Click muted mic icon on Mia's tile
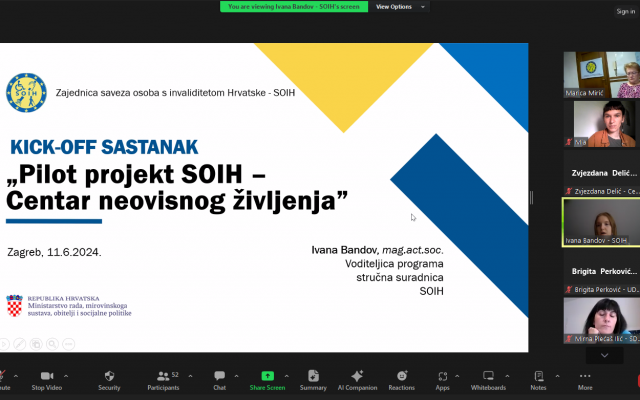The image size is (640, 400). (569, 142)
